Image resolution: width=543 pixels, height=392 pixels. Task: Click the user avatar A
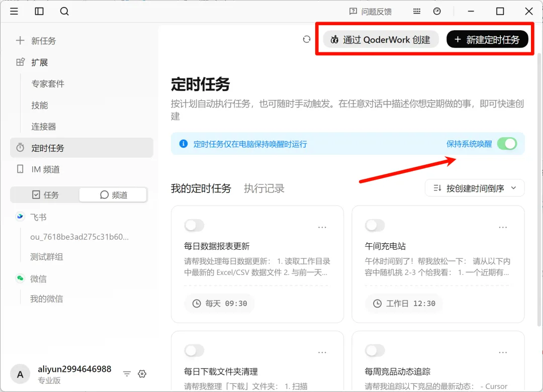(20, 374)
